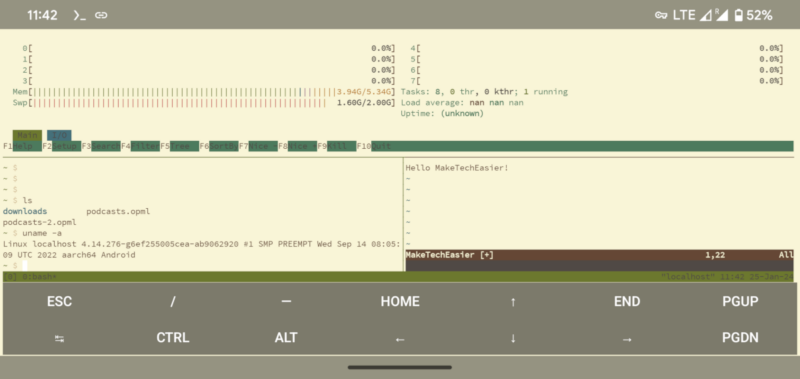Tap the slash extra key
This screenshot has width=800, height=379.
(173, 301)
